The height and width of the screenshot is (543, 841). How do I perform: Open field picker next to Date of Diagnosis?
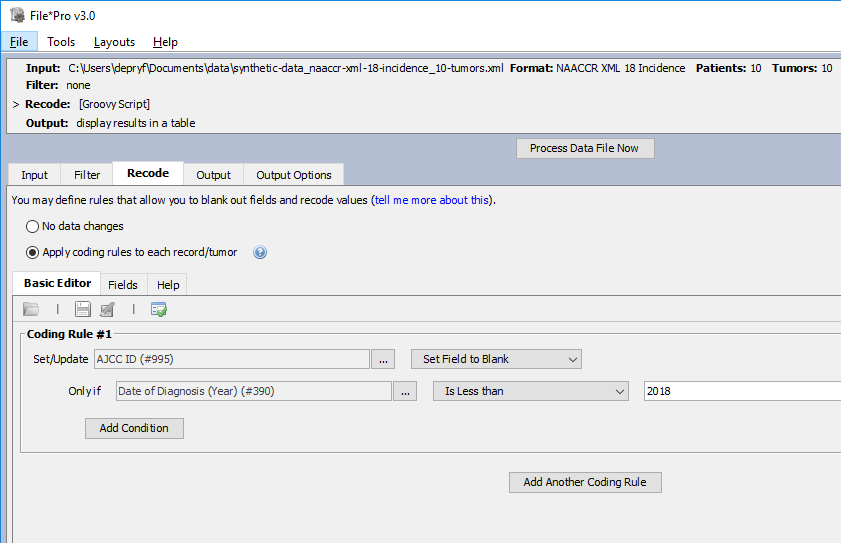[x=405, y=391]
